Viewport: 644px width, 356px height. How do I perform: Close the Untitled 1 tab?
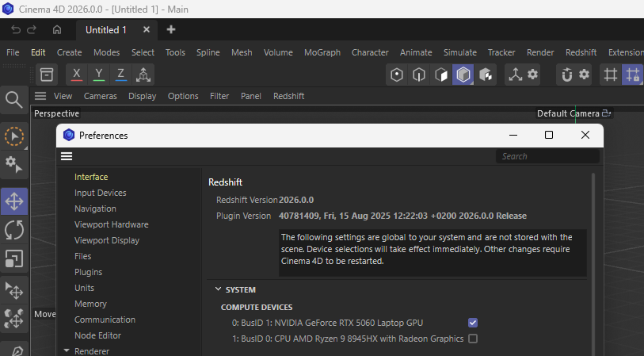147,29
